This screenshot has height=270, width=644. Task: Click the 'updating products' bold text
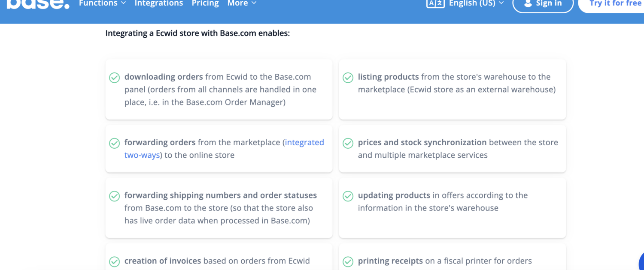pyautogui.click(x=394, y=195)
